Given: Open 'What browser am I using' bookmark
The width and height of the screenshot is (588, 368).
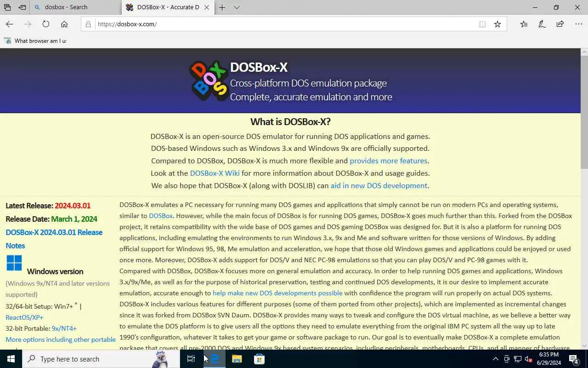Looking at the screenshot, I should 36,40.
